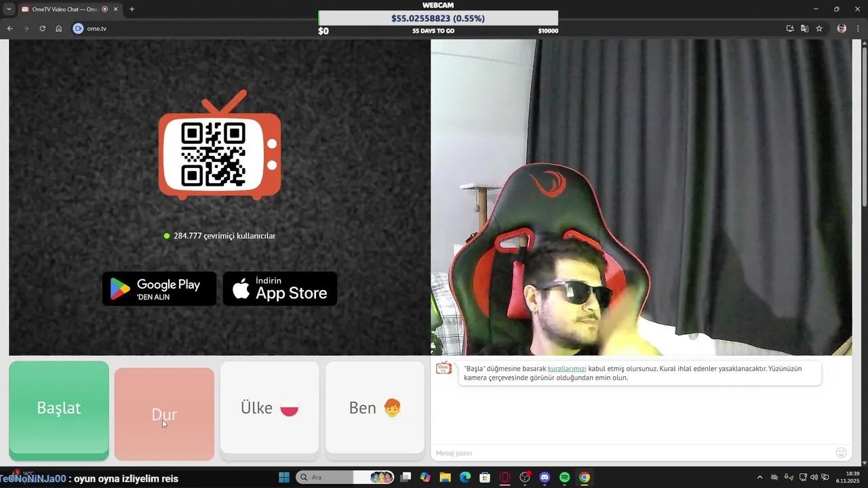Click the browser home icon

pos(59,28)
